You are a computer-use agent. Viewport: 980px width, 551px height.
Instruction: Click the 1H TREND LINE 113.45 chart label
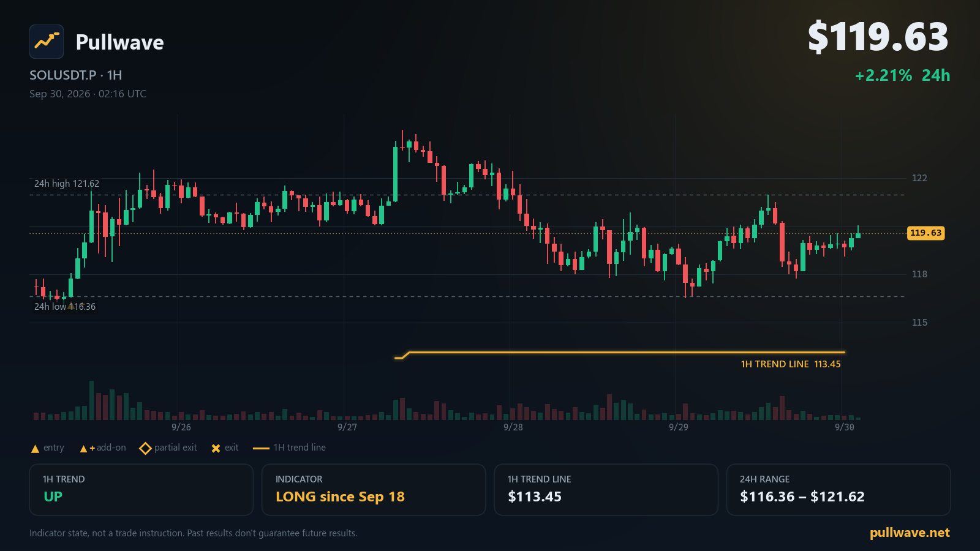pyautogui.click(x=791, y=364)
